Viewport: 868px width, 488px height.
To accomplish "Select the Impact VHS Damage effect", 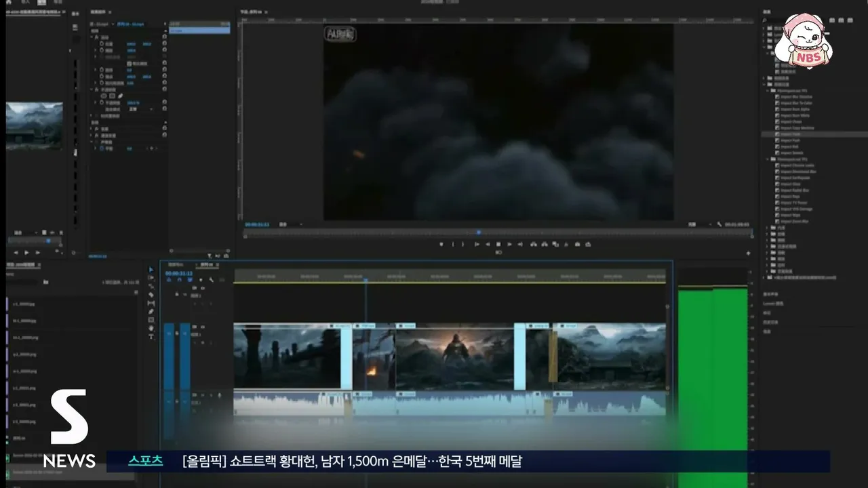I will point(797,209).
